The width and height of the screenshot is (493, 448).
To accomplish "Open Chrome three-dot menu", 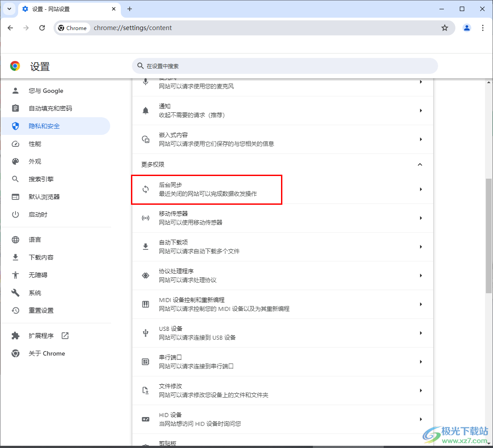I will click(483, 28).
